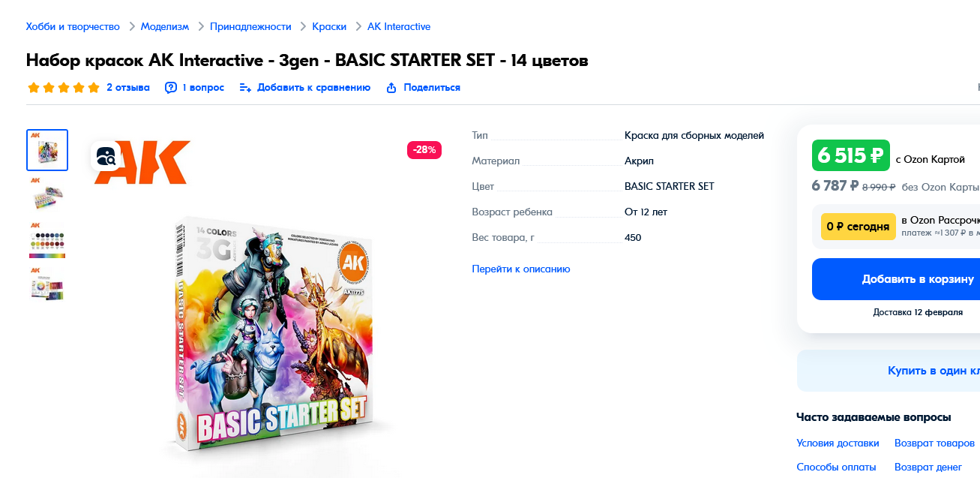Click Перейти к описанию link
The height and width of the screenshot is (478, 980).
click(521, 269)
